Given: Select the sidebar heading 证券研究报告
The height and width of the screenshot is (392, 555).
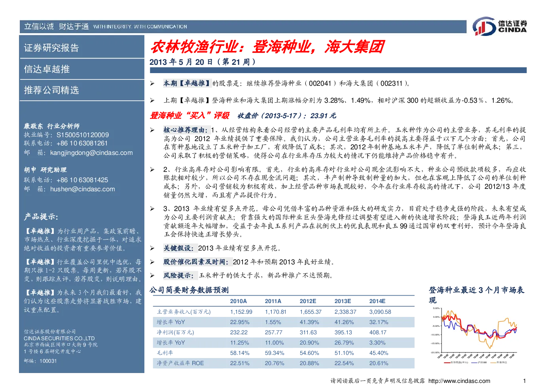Looking at the screenshot, I should tap(51, 48).
